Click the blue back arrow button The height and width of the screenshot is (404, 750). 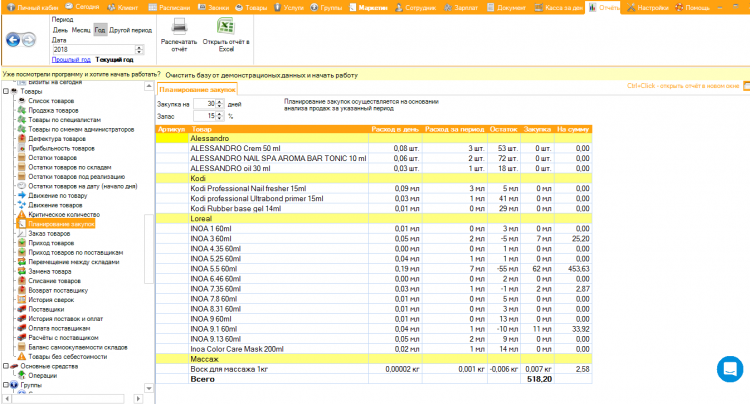(13, 40)
